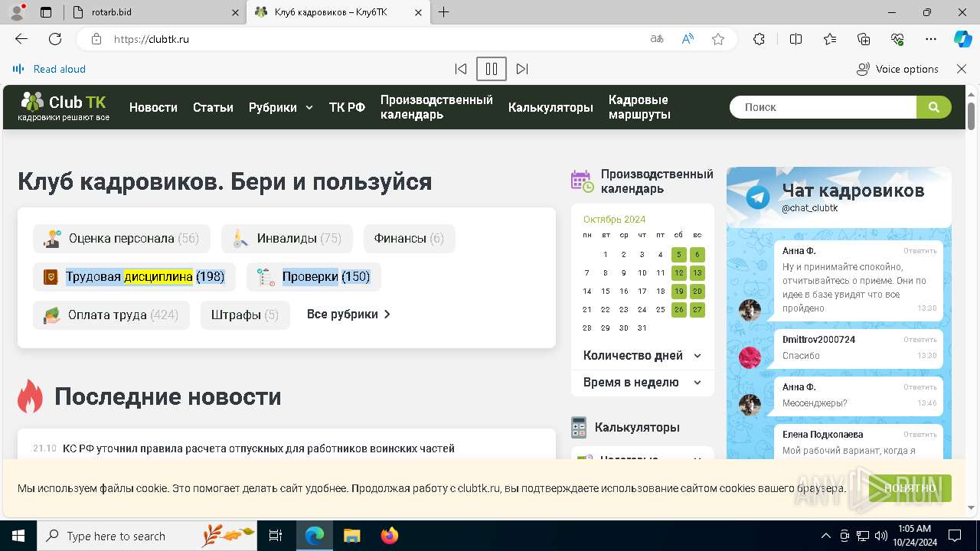Click the Read aloud icon in address bar
The height and width of the screenshot is (551, 980).
(688, 39)
